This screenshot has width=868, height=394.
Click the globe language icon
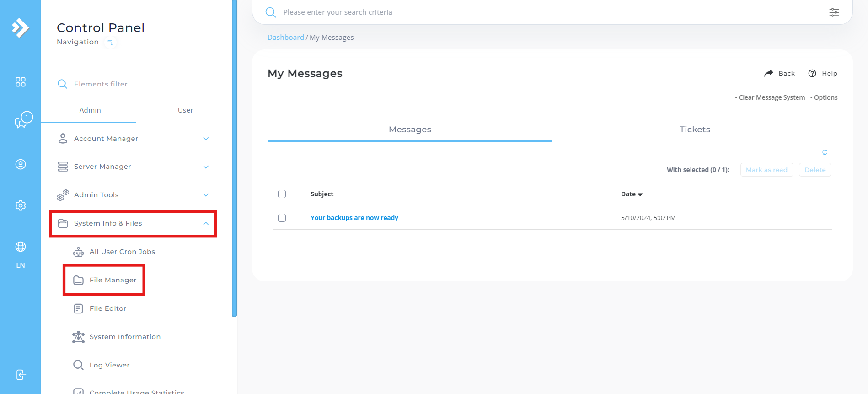pyautogui.click(x=21, y=247)
